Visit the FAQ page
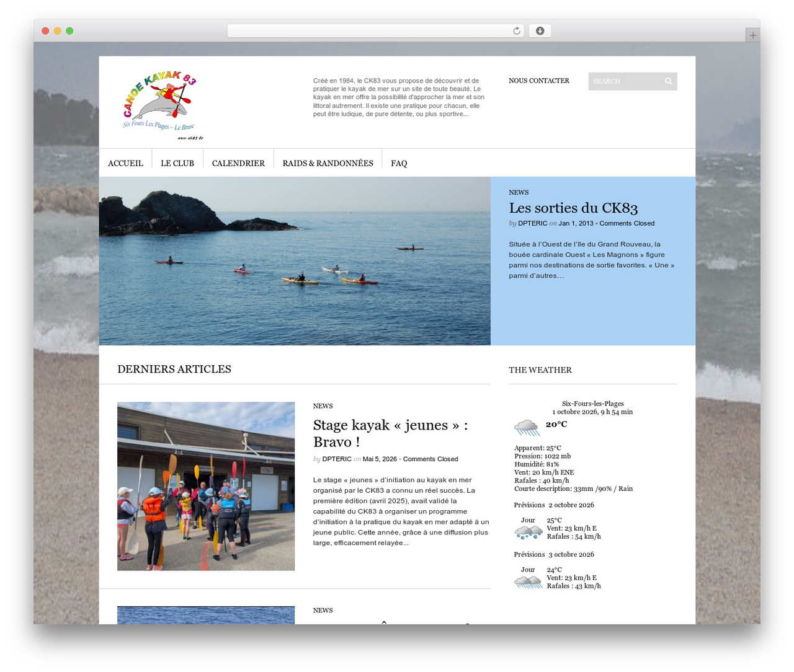Image resolution: width=794 pixels, height=672 pixels. click(399, 163)
